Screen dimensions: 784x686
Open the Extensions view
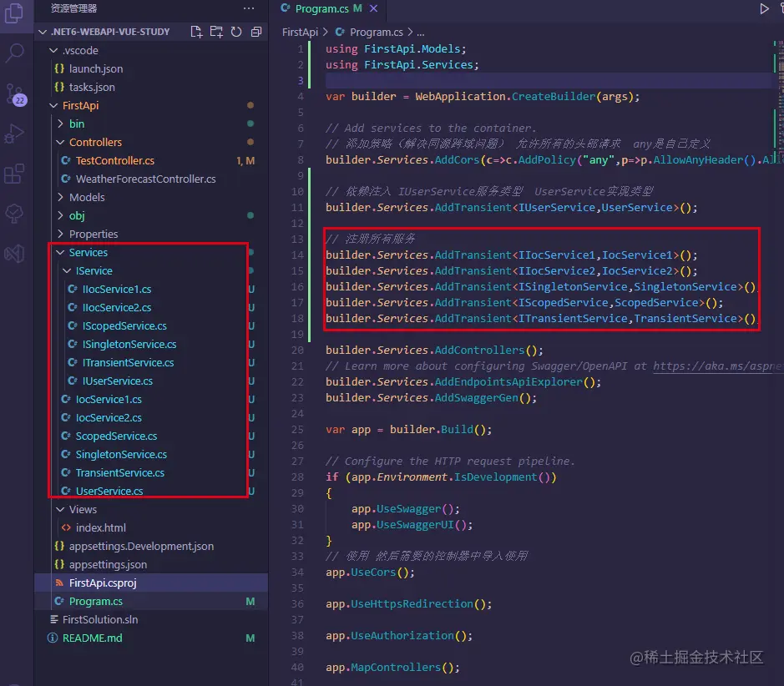[x=14, y=174]
